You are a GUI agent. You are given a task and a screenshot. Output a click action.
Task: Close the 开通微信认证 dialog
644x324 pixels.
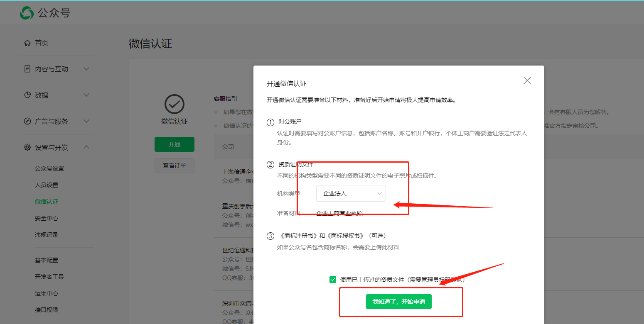pyautogui.click(x=527, y=80)
